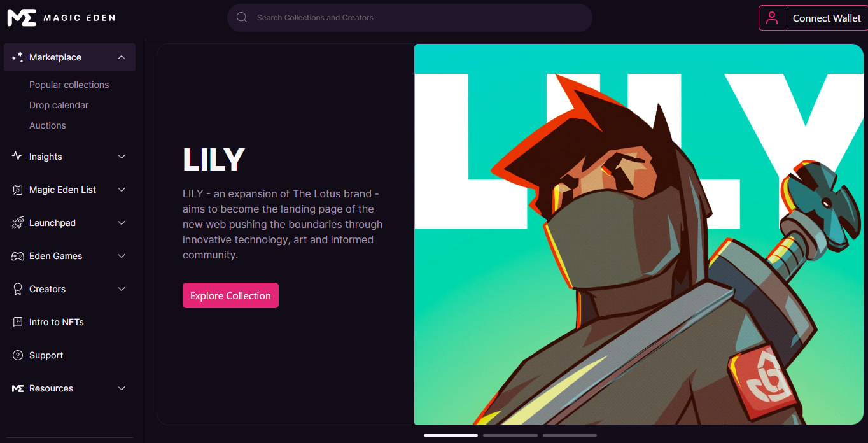This screenshot has height=443, width=868.
Task: Select the second carousel slide indicator
Action: point(510,435)
